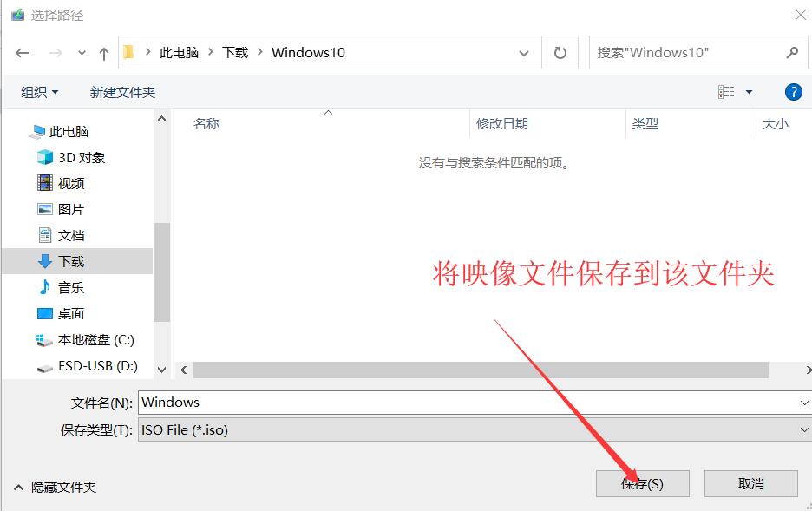Expand the 文件名 combo box arrow
Screen dimensions: 812x511
pos(802,402)
